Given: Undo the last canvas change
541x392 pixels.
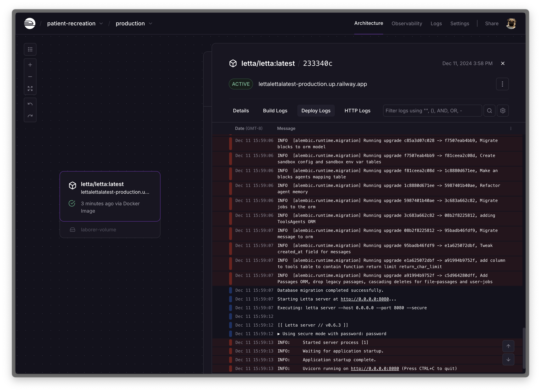Looking at the screenshot, I should pos(30,104).
